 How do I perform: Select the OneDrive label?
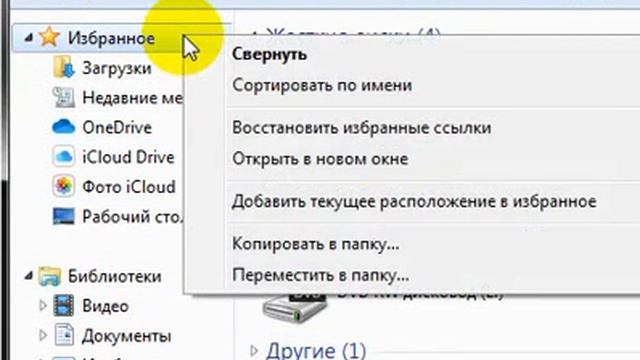[117, 128]
